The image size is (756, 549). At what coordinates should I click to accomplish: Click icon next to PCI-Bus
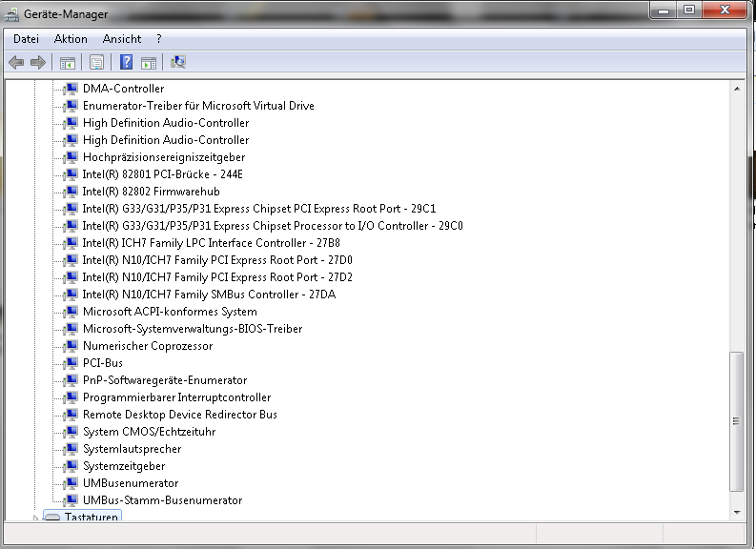coord(71,363)
